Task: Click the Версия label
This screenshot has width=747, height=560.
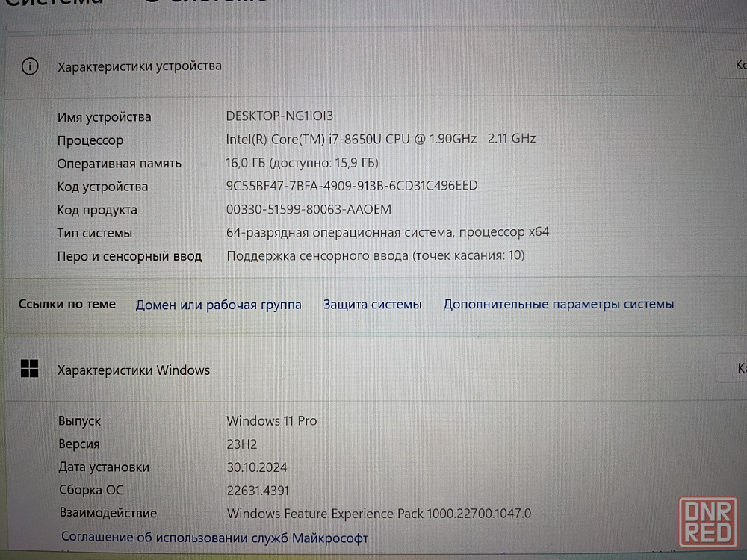Action: point(79,444)
